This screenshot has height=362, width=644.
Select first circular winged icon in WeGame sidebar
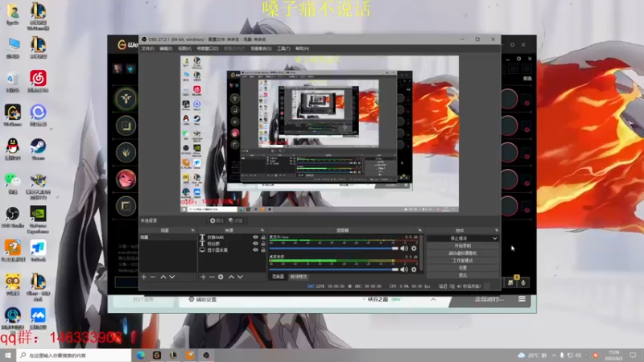tap(126, 99)
